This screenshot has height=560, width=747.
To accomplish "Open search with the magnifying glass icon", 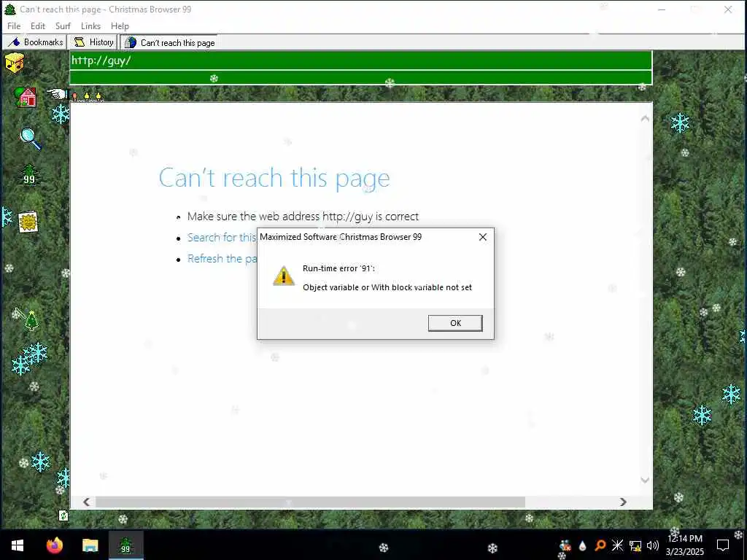I will pyautogui.click(x=31, y=139).
